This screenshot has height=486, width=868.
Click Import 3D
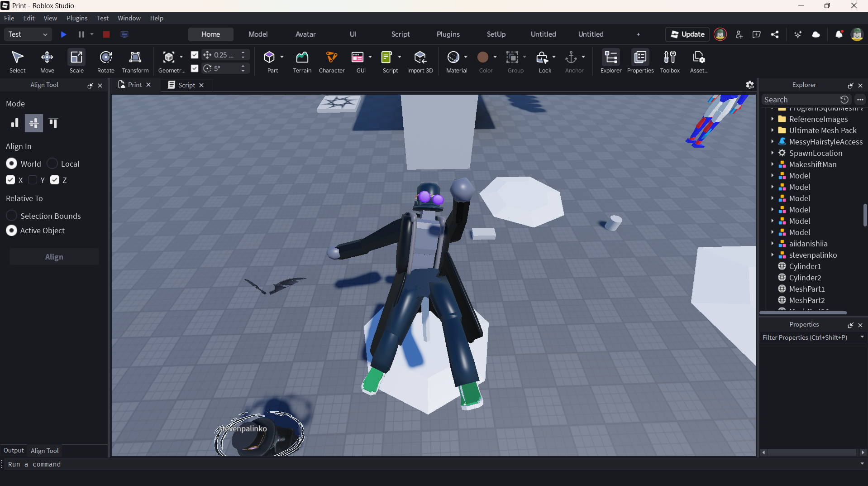(420, 61)
